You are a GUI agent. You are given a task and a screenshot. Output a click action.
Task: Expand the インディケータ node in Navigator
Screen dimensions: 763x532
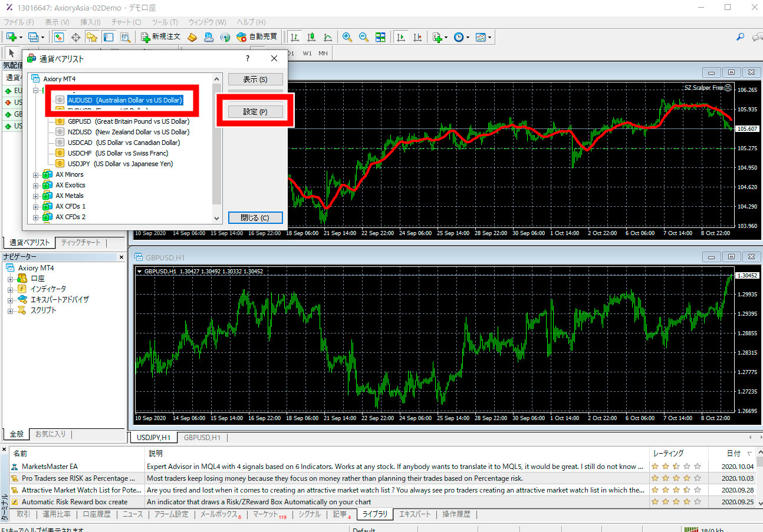[10, 289]
